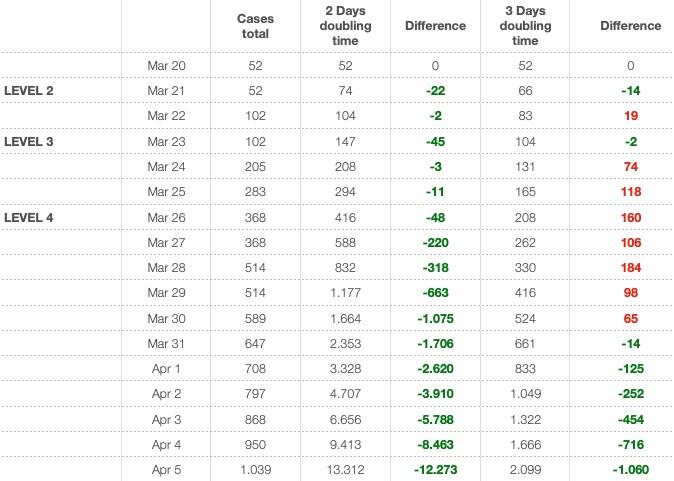Select the 13.312 doubling time cell
674x481 pixels.
(346, 469)
